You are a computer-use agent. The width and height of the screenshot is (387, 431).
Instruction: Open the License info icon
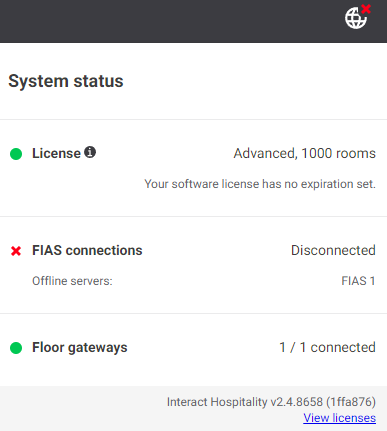(x=90, y=152)
